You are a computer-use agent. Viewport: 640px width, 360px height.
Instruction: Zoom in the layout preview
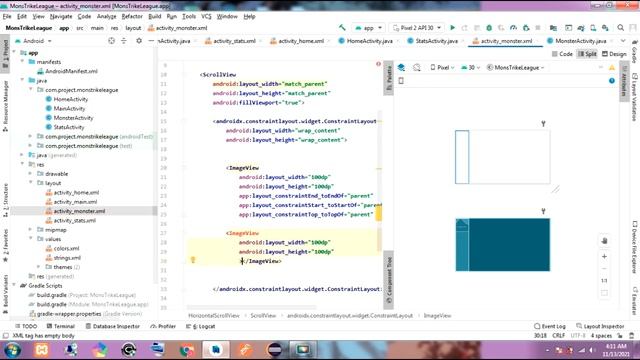(x=604, y=256)
